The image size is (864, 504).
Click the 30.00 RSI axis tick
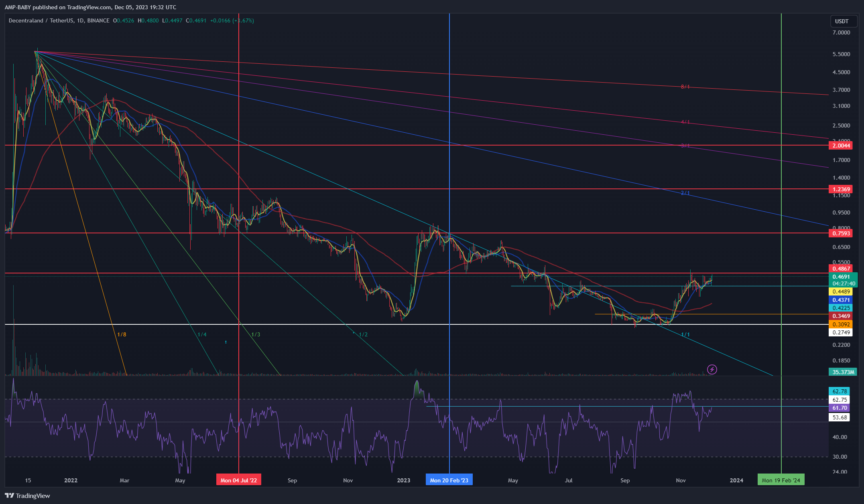click(840, 457)
